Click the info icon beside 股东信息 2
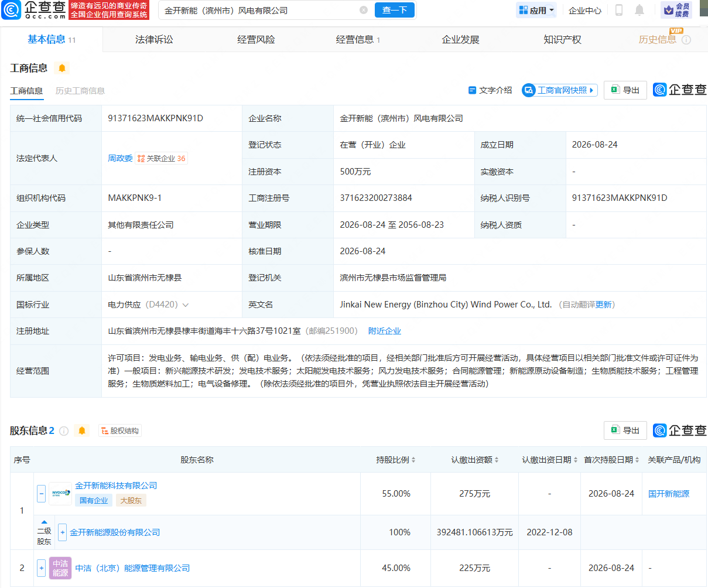This screenshot has height=588, width=708. point(64,431)
